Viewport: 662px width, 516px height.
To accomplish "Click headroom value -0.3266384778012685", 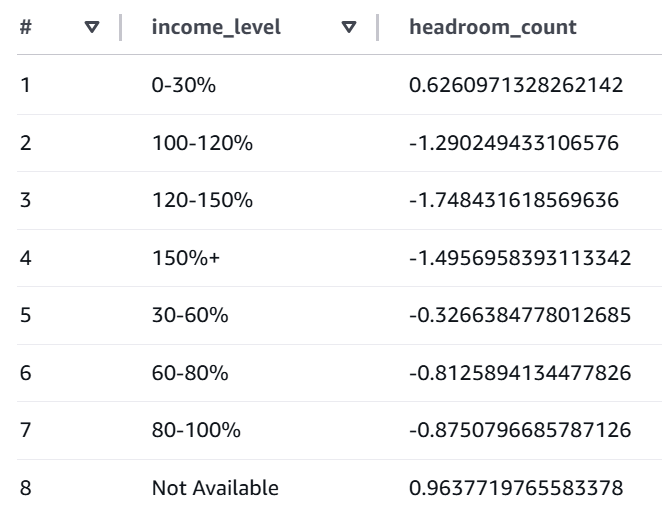I will tap(519, 316).
